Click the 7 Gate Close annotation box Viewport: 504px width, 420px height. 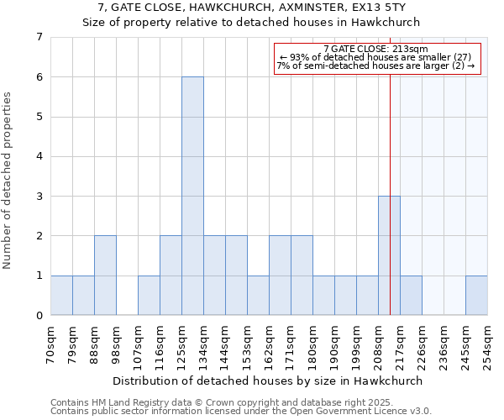coord(377,58)
